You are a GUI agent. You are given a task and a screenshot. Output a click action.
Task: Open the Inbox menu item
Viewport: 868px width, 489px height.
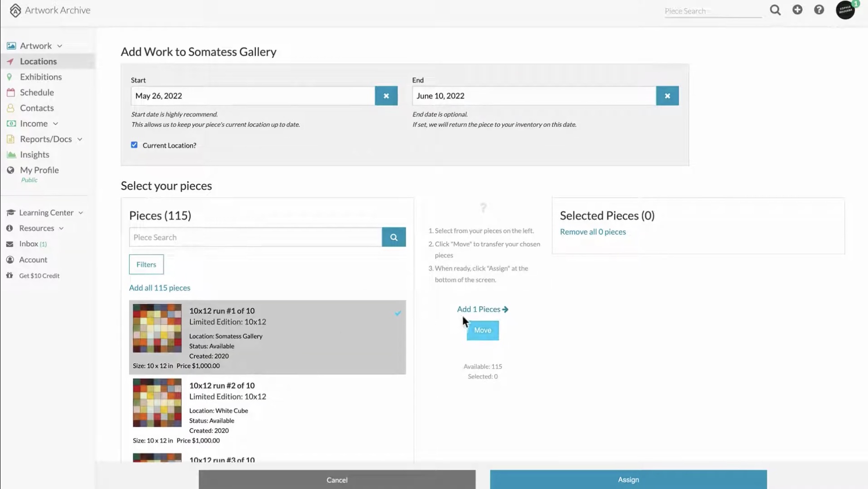(x=29, y=244)
